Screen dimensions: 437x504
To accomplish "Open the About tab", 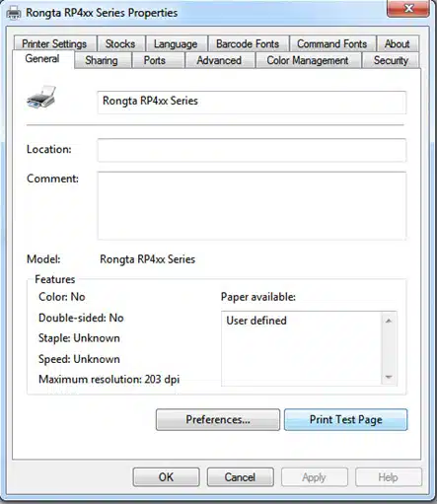I will (x=398, y=43).
